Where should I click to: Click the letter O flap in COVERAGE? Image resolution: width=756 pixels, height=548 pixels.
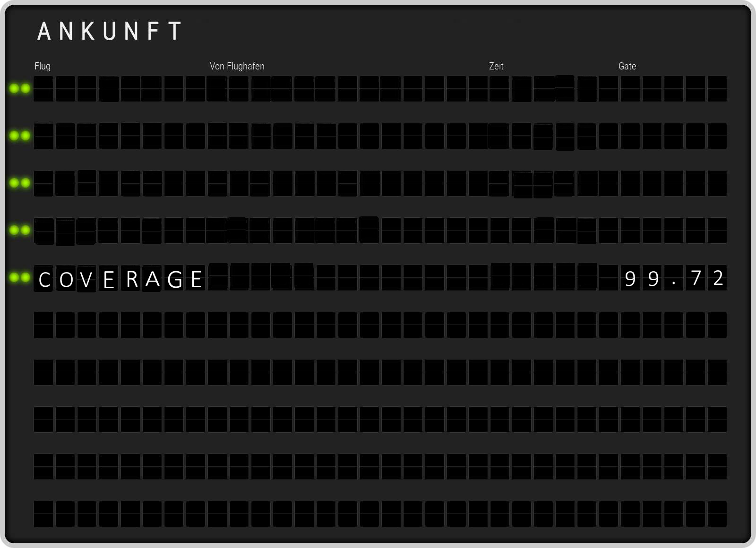(x=66, y=279)
